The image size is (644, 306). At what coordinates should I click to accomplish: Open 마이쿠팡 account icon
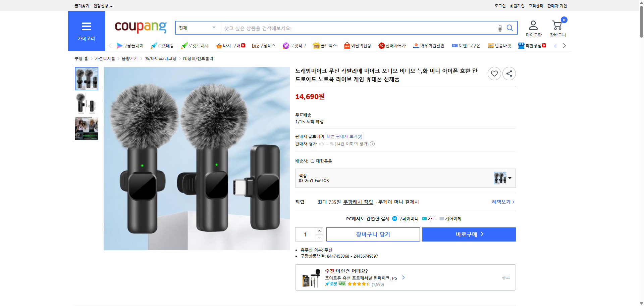[x=533, y=25]
